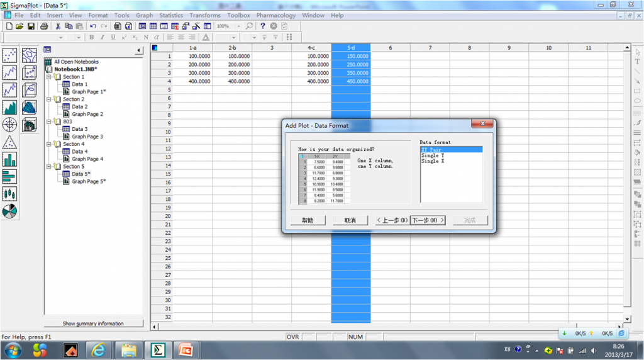Save the notebook with the disk icon
Viewport: 644px width, 360px height.
click(x=31, y=26)
